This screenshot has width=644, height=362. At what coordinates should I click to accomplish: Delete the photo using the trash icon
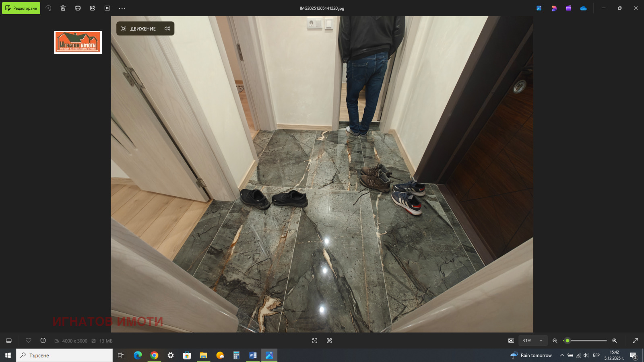tap(63, 8)
